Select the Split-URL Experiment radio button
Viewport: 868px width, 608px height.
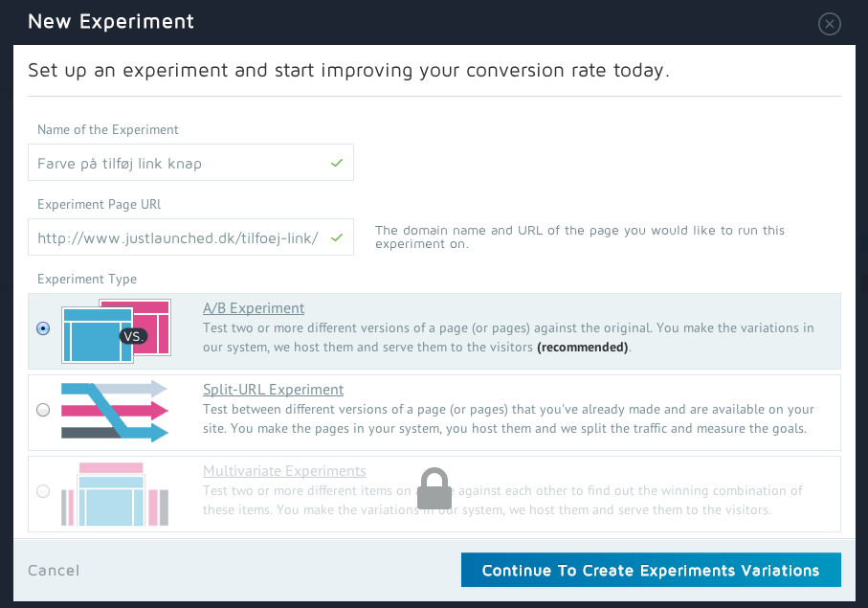click(x=43, y=411)
